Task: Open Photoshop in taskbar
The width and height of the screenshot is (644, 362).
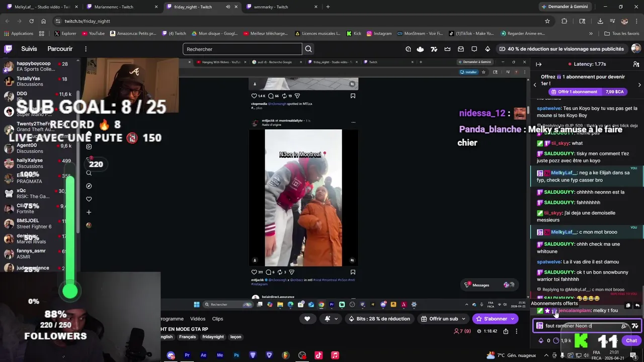Action: coord(236,355)
